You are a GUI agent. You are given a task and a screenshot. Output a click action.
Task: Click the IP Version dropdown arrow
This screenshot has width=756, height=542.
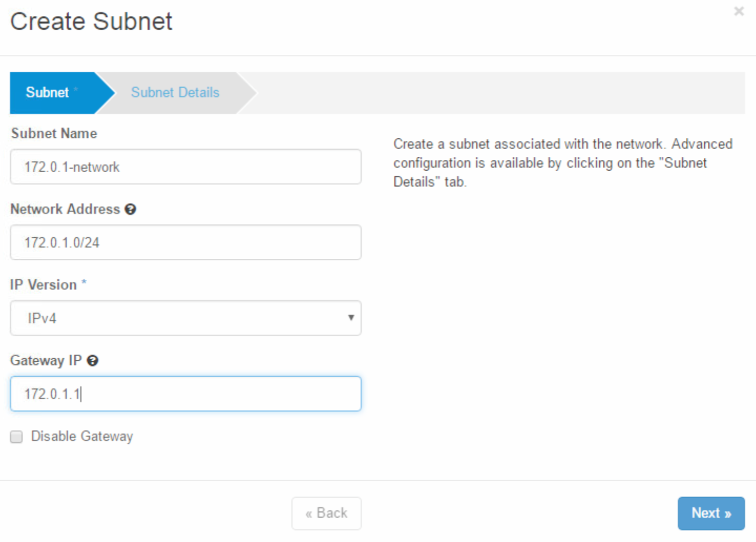(x=351, y=317)
